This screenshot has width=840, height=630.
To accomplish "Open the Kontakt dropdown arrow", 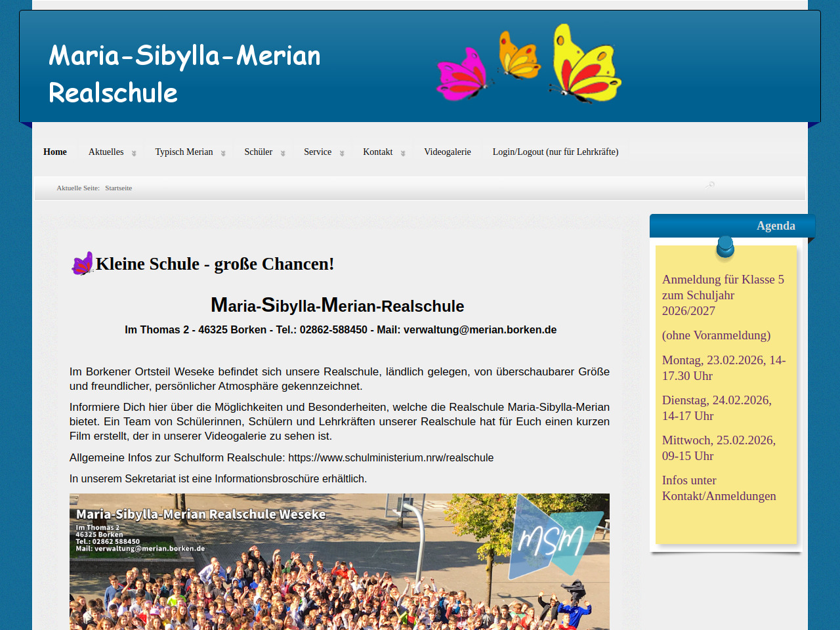I will click(x=403, y=153).
